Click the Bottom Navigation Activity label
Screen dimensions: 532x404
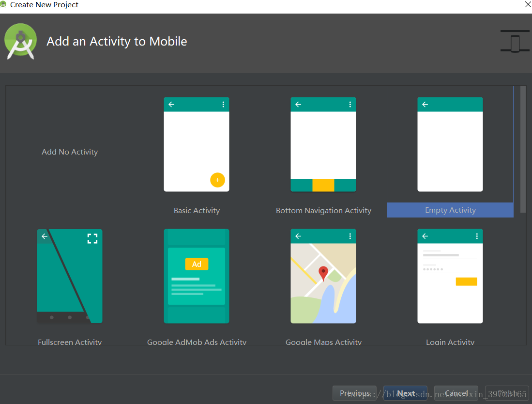pos(323,211)
